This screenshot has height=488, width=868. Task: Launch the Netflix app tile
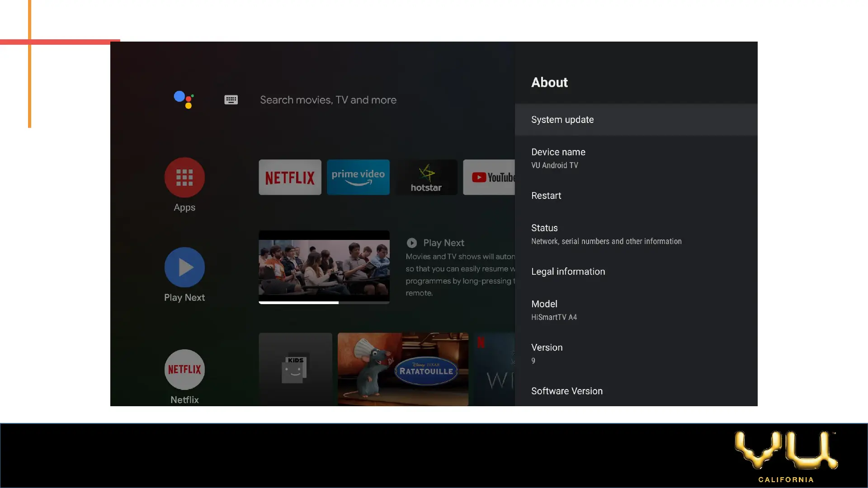(x=290, y=177)
